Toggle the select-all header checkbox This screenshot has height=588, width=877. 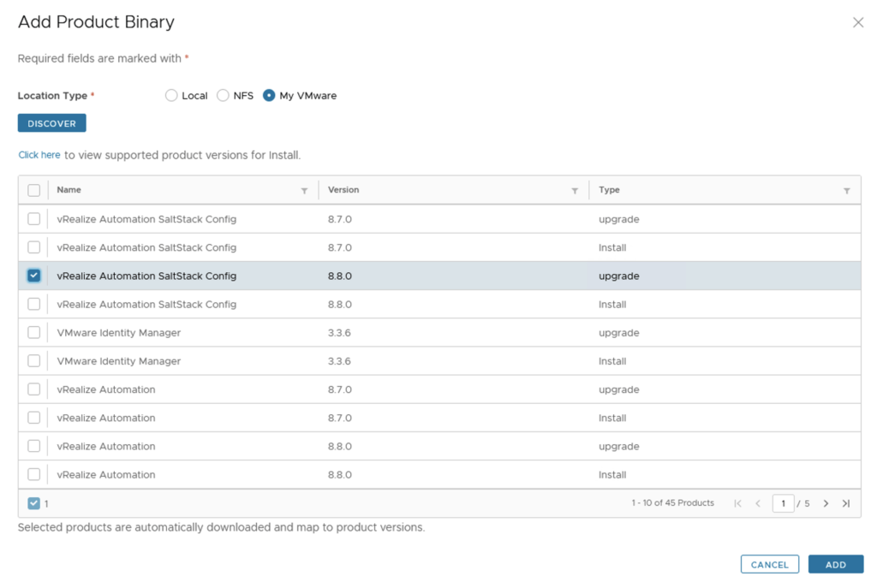tap(34, 190)
